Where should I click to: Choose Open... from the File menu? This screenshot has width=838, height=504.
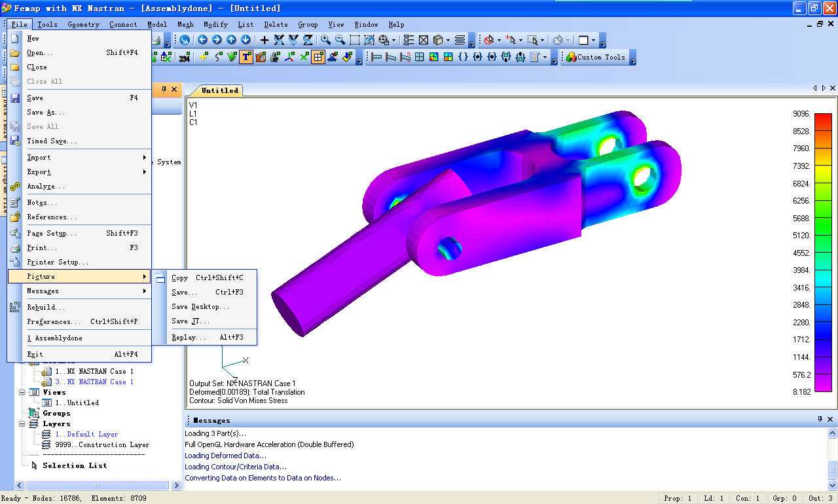(x=80, y=52)
